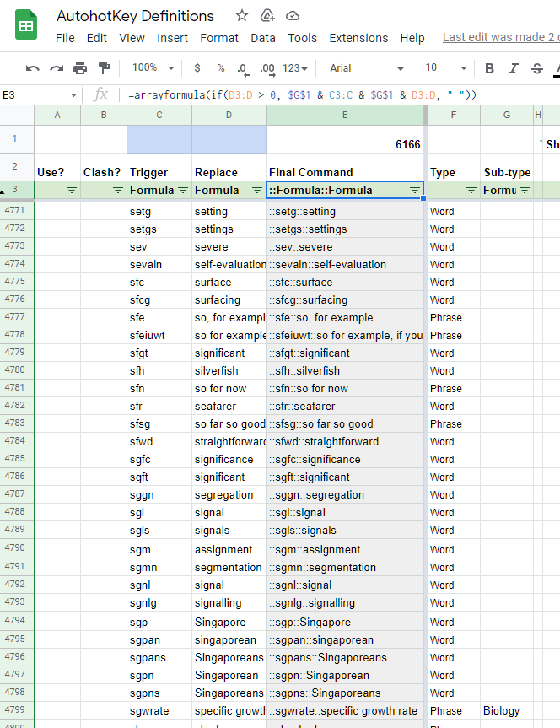Click the 'segmentation' replace cell

click(x=229, y=567)
